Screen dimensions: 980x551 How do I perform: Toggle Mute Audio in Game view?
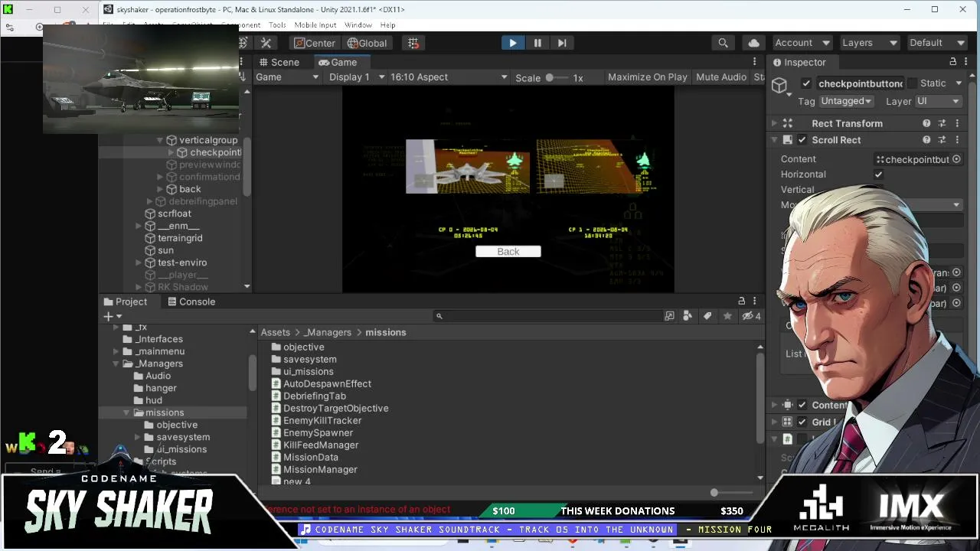click(x=721, y=77)
